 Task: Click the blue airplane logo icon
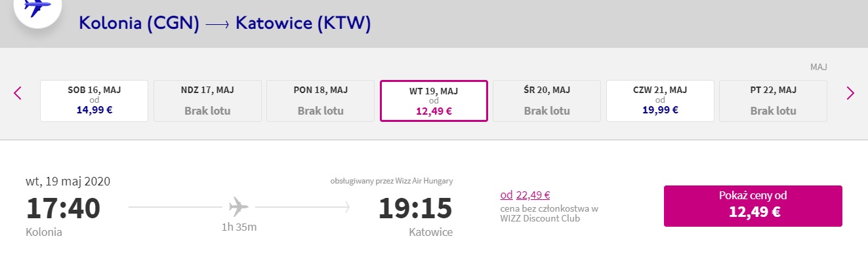(37, 7)
